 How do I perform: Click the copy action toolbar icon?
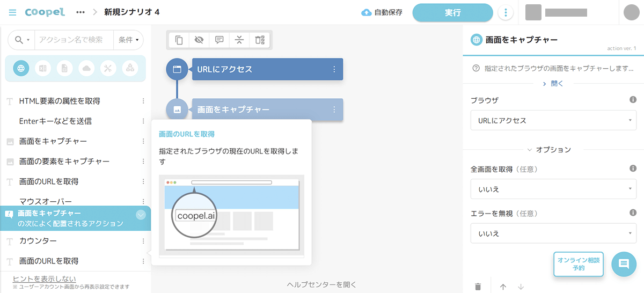click(179, 40)
